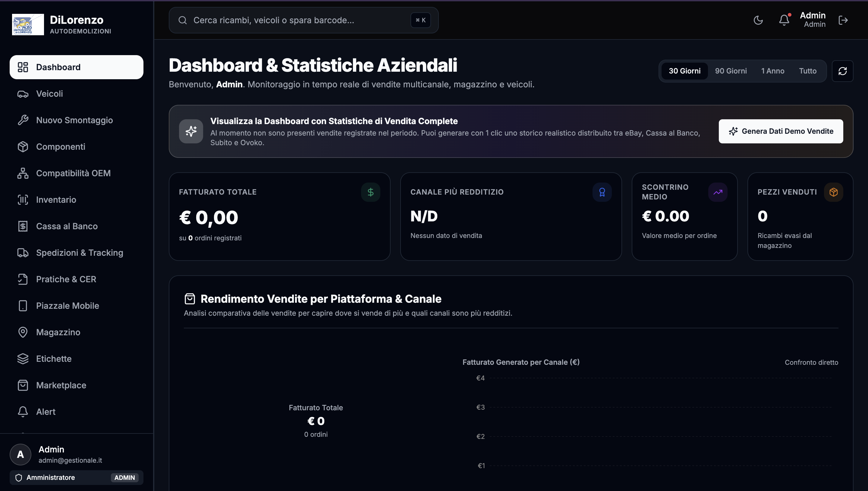Image resolution: width=868 pixels, height=491 pixels.
Task: Click the Veicoli car icon
Action: pos(23,94)
